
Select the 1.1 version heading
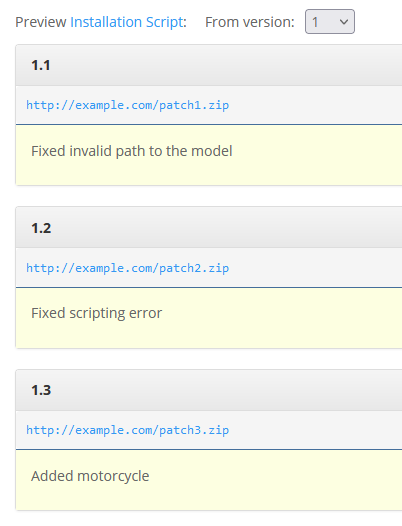[41, 65]
